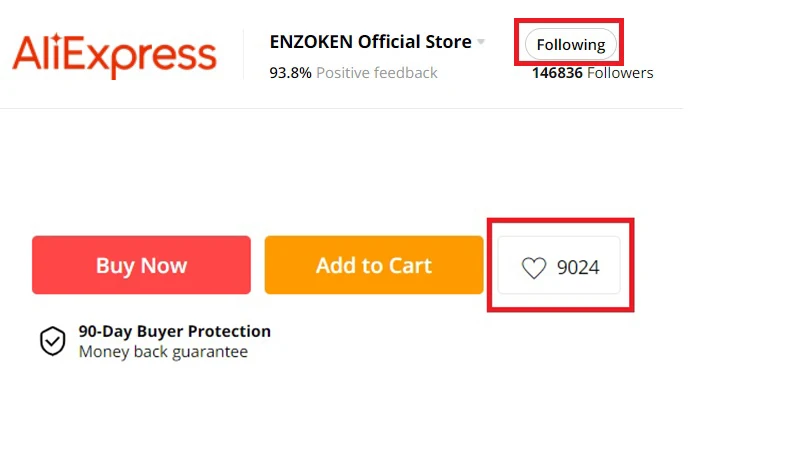Click the word Guarantee under Buyer Protection
The height and width of the screenshot is (454, 810).
208,352
